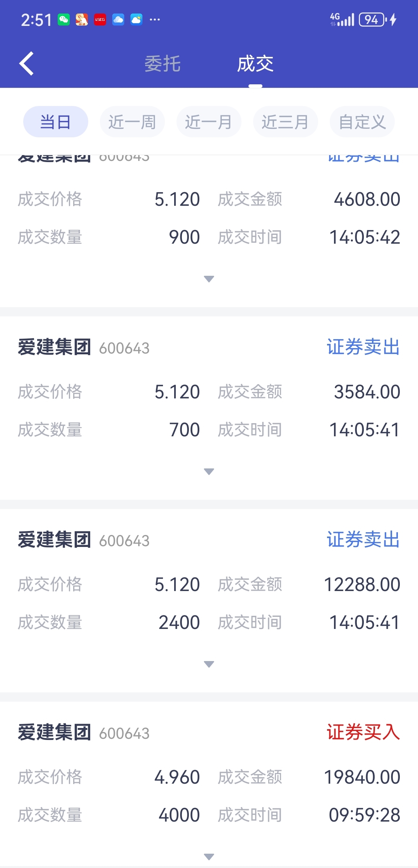The image size is (418, 868).
Task: Choose the 近一月 filter chip
Action: 209,122
